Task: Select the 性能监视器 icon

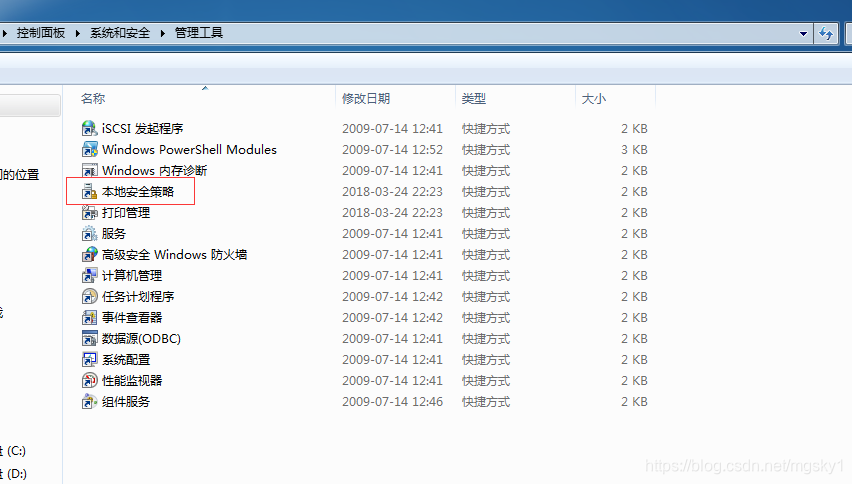Action: 89,381
